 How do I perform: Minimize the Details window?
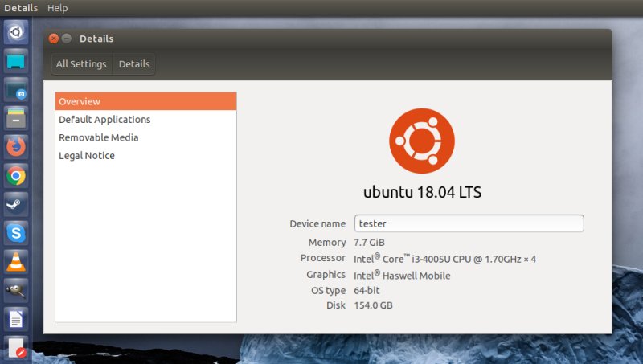tap(67, 39)
